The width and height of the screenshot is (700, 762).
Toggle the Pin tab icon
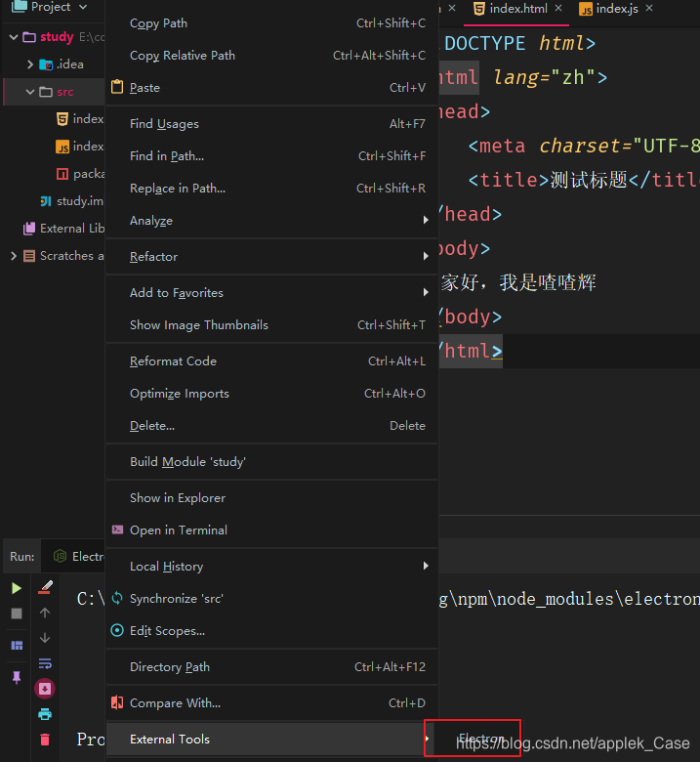17,677
